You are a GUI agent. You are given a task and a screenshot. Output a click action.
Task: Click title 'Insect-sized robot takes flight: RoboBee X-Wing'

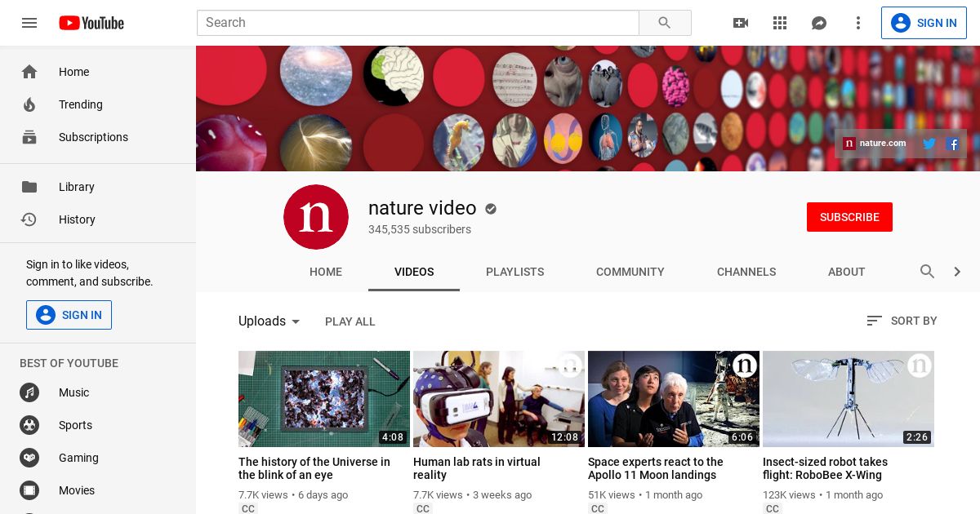tap(825, 468)
